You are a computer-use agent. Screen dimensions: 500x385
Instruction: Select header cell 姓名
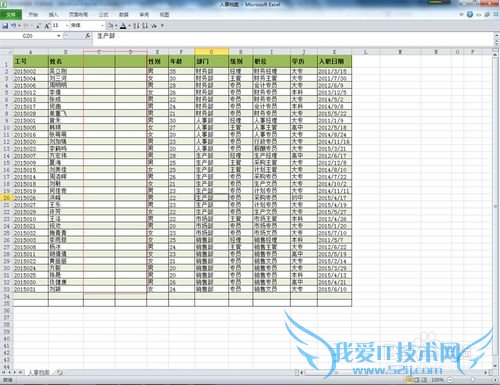(x=66, y=61)
